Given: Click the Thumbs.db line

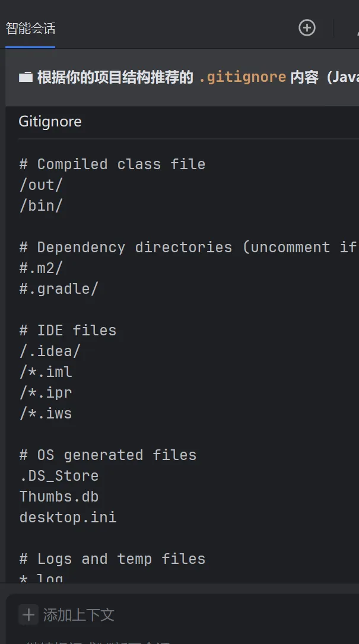Looking at the screenshot, I should (59, 497).
